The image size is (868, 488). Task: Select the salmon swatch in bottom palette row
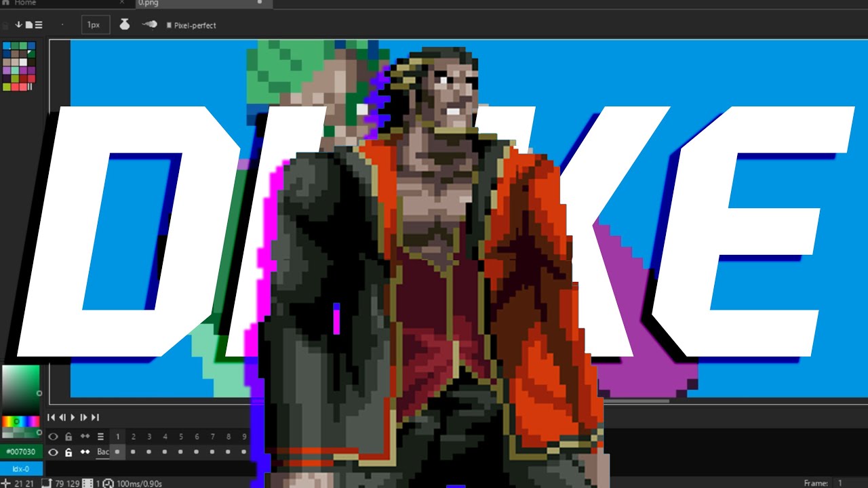(x=23, y=87)
